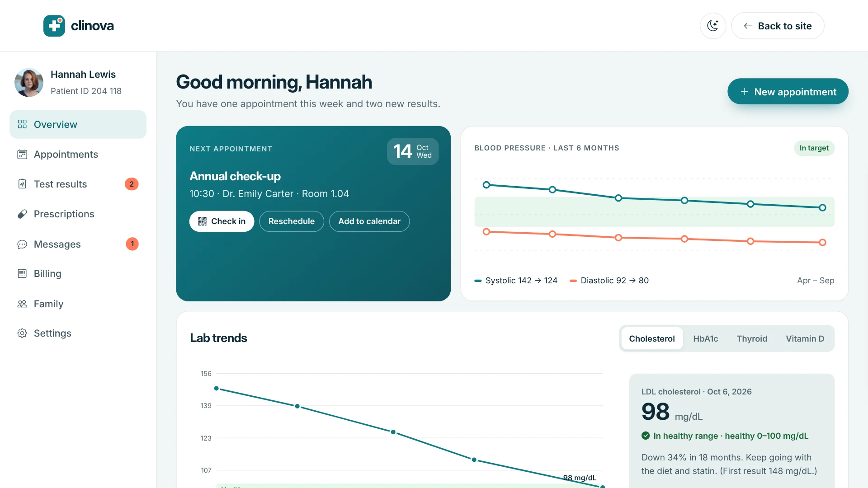Click the clinova logo icon

pos(54,26)
